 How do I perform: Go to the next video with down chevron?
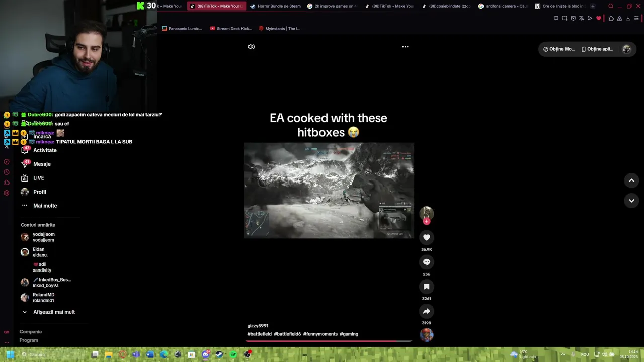pos(631,201)
